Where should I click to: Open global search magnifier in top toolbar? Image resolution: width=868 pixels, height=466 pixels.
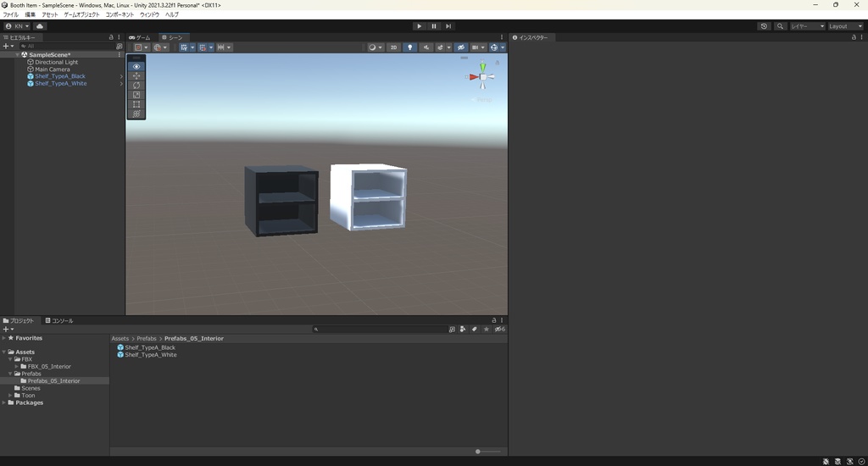click(x=780, y=26)
